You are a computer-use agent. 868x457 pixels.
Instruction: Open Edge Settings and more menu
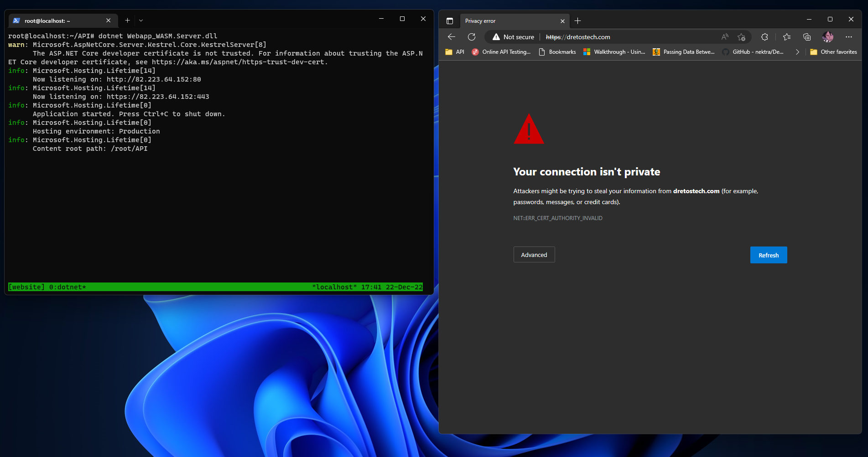point(849,37)
